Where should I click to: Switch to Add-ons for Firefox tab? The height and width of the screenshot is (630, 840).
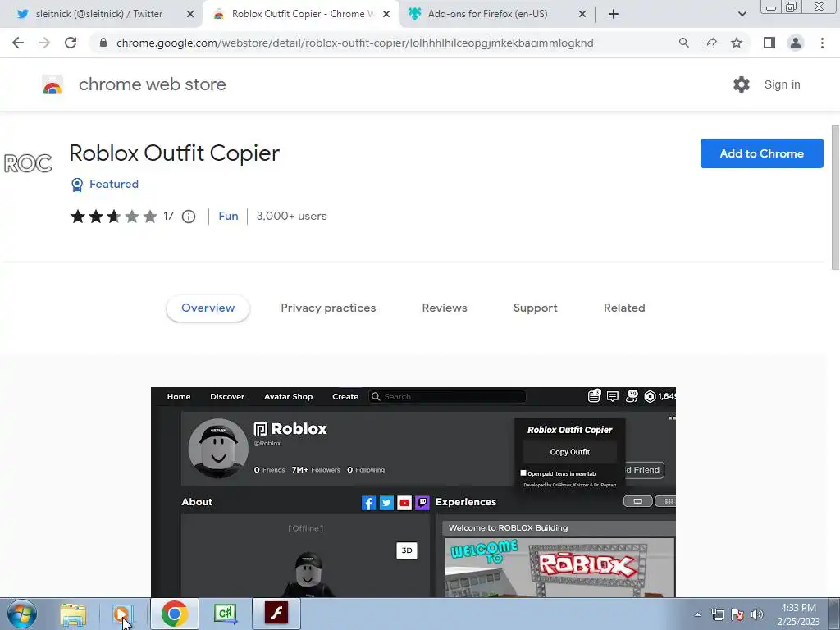click(x=488, y=14)
